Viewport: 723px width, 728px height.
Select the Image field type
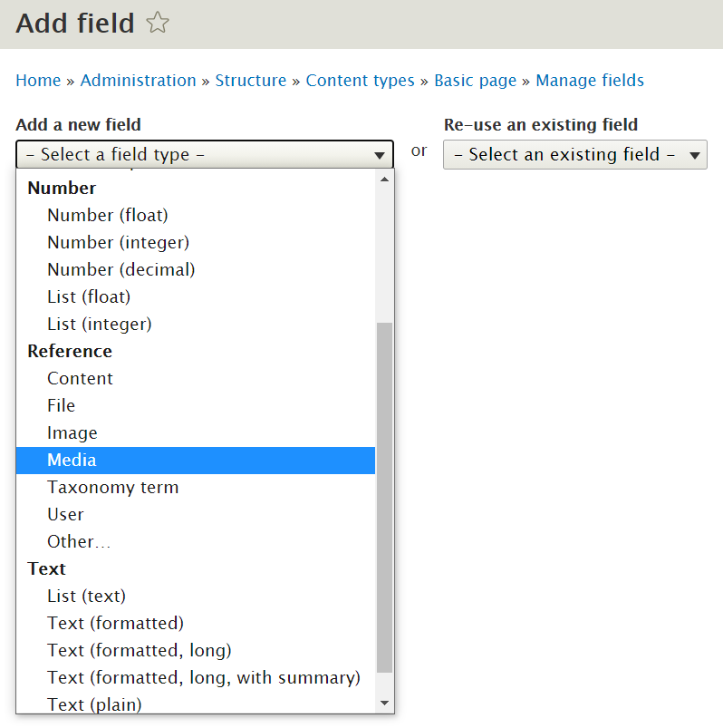72,432
